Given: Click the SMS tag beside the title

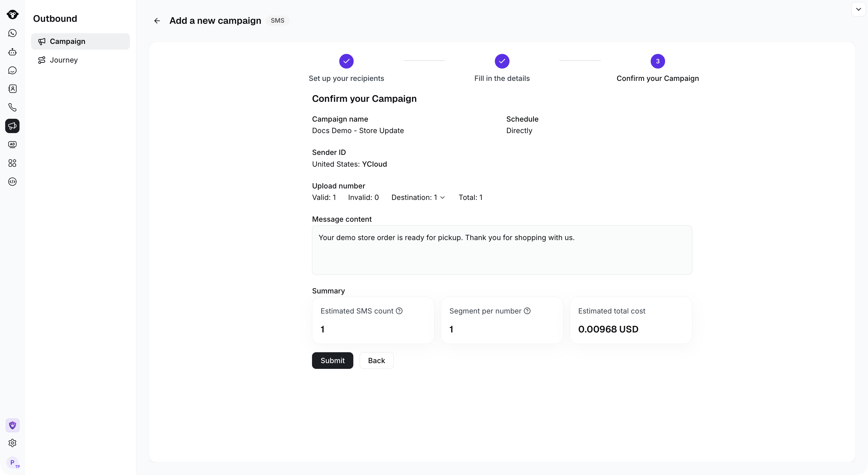Looking at the screenshot, I should tap(278, 21).
